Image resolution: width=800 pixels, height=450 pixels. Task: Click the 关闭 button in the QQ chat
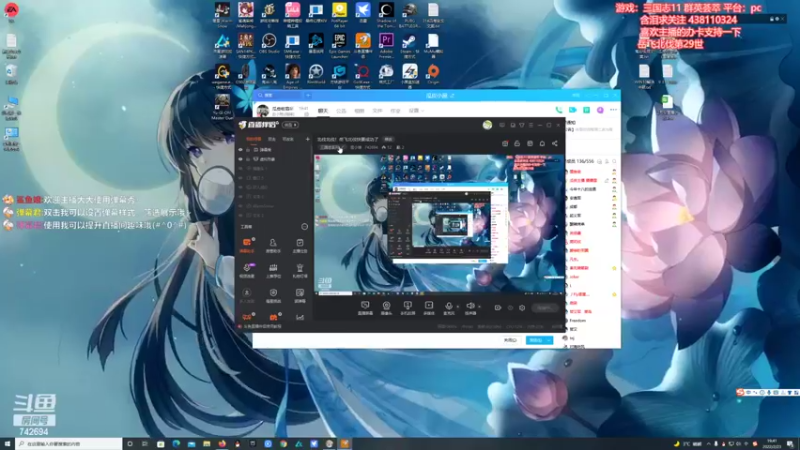[510, 340]
